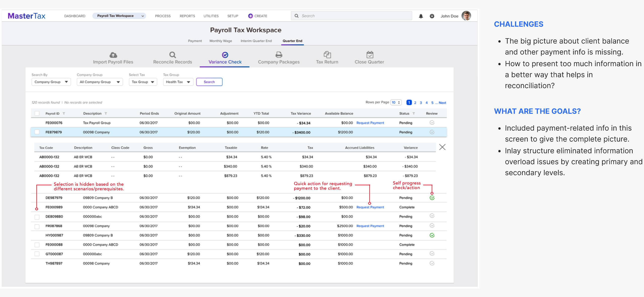The width and height of the screenshot is (644, 297).
Task: Filter by the Payroll ID column icon
Action: 64,114
